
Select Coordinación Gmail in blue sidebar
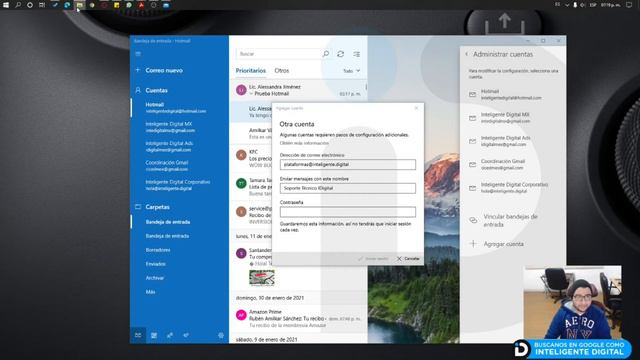tap(180, 165)
